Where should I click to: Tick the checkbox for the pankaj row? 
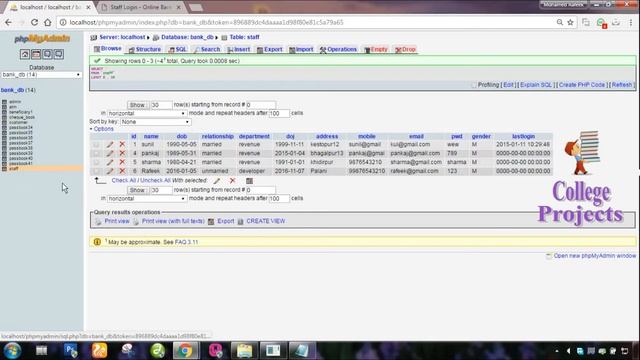click(x=96, y=153)
